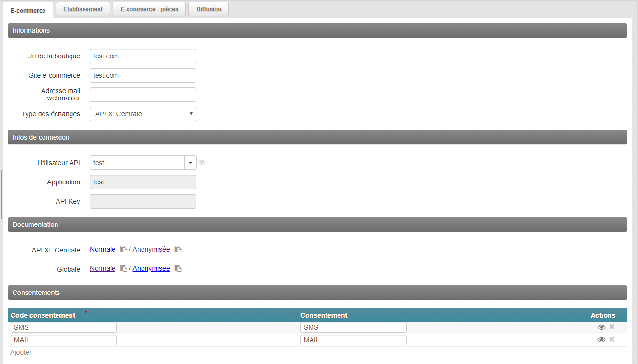
Task: Open the API XL Centrale Normale link
Action: 102,249
